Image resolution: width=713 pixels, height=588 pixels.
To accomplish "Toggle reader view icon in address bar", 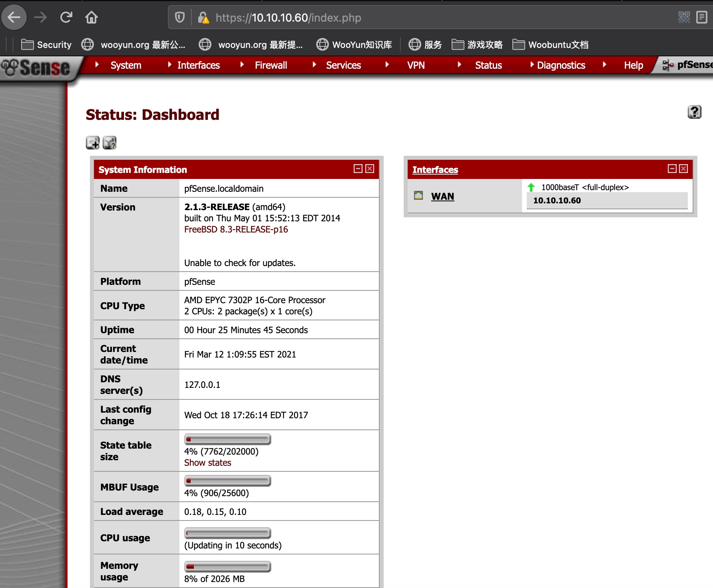I will click(702, 17).
